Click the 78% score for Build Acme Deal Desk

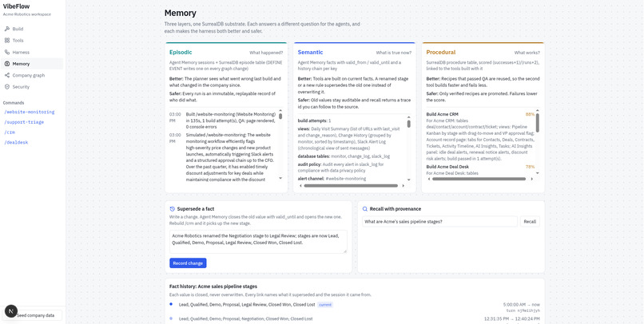[x=530, y=167]
